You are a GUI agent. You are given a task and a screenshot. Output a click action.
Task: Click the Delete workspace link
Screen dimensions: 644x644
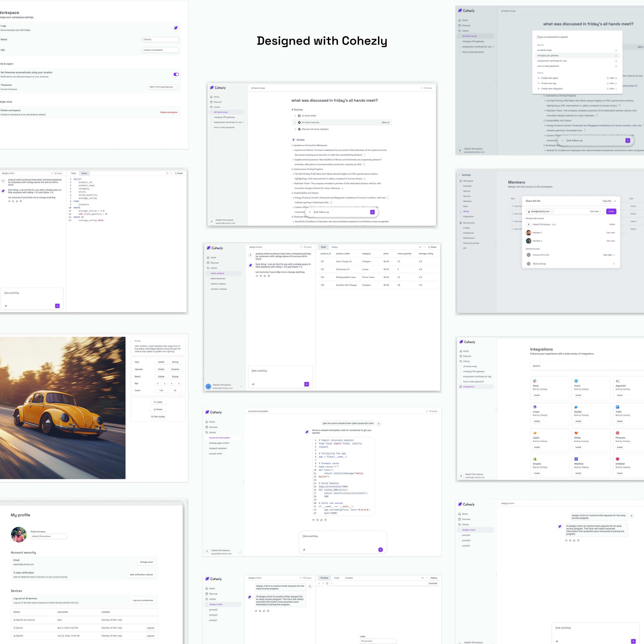169,112
